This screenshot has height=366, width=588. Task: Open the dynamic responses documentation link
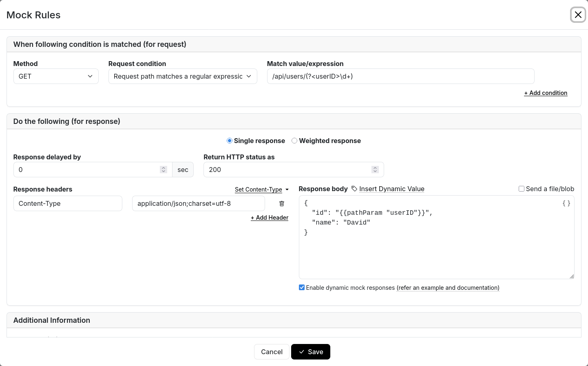click(x=448, y=288)
